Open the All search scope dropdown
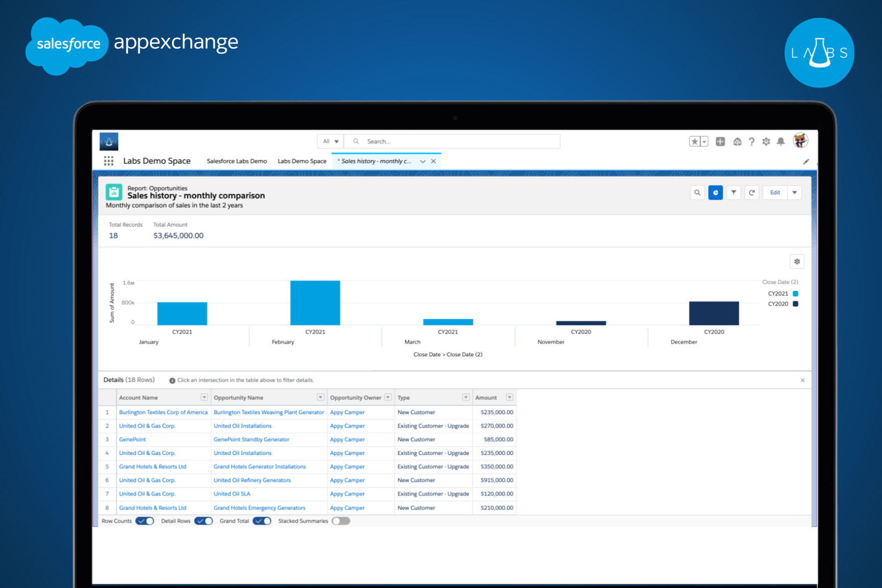Viewport: 882px width, 588px height. [x=330, y=141]
